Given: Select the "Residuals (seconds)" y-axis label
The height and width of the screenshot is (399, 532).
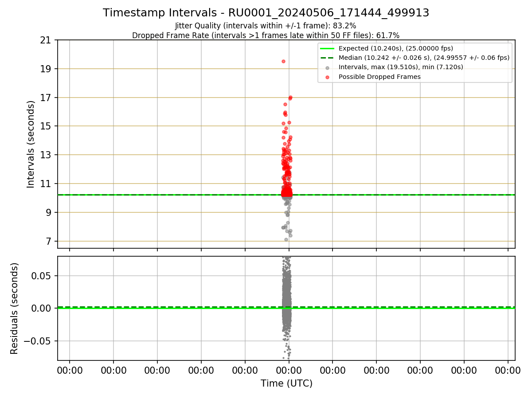Looking at the screenshot, I should (x=15, y=308).
